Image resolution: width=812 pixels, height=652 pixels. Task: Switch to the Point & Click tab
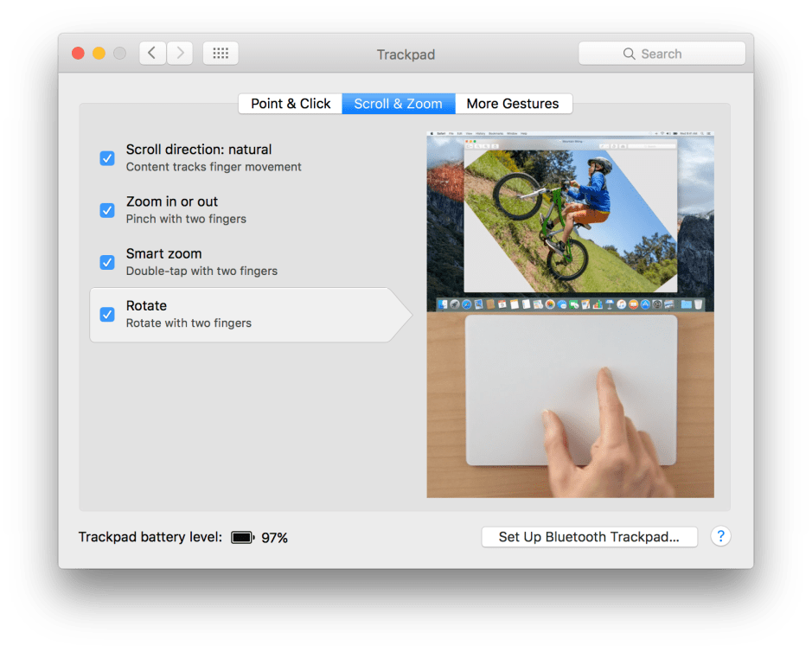click(291, 104)
